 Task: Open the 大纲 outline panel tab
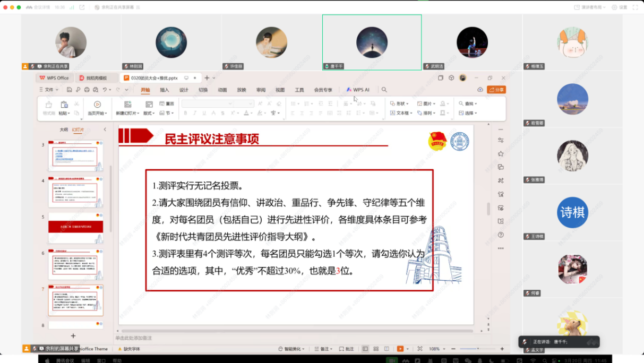[63, 129]
